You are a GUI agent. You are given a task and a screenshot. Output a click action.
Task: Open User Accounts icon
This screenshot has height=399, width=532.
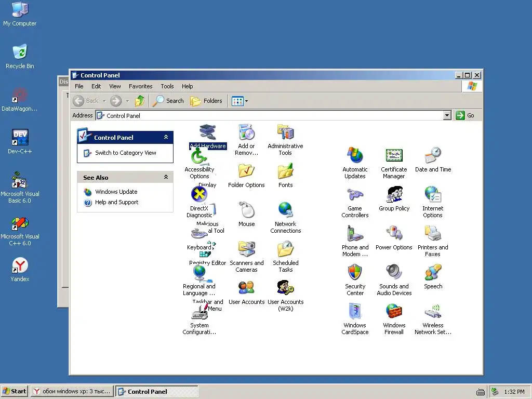point(247,288)
